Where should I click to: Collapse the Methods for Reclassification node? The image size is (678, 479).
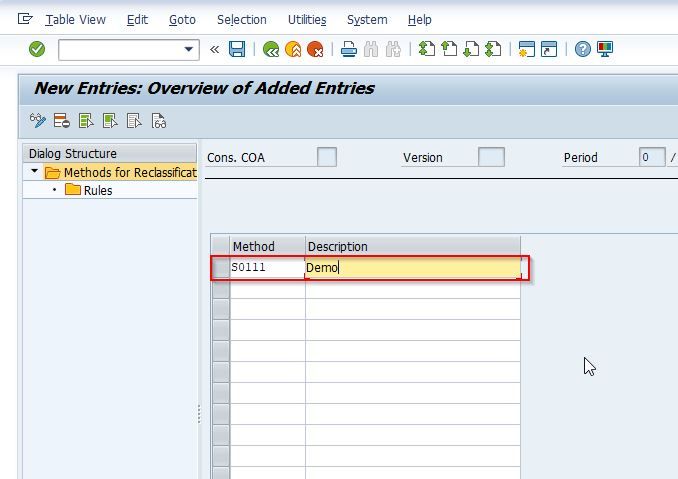(35, 171)
